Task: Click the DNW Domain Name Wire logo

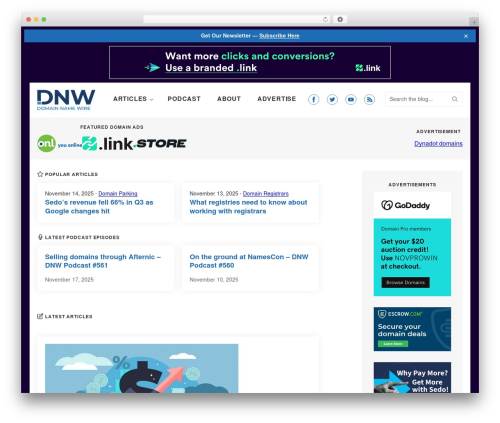Action: [x=66, y=100]
